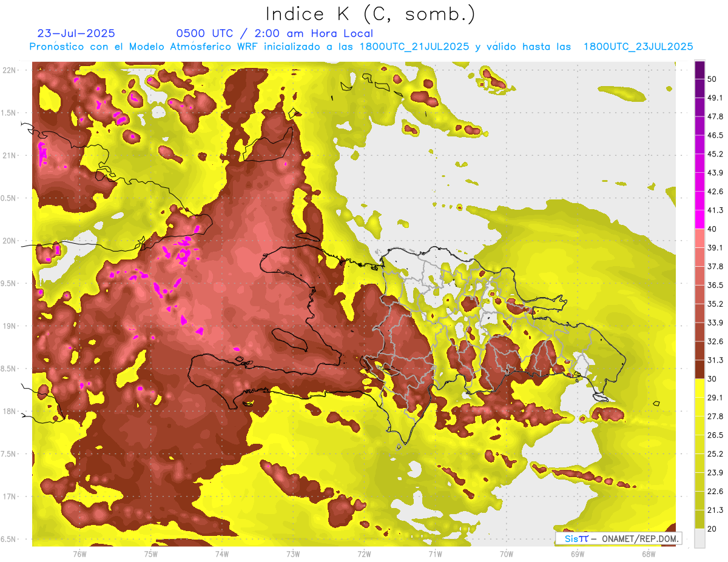
Task: Click the "69W" longitude label
Action: tap(578, 554)
